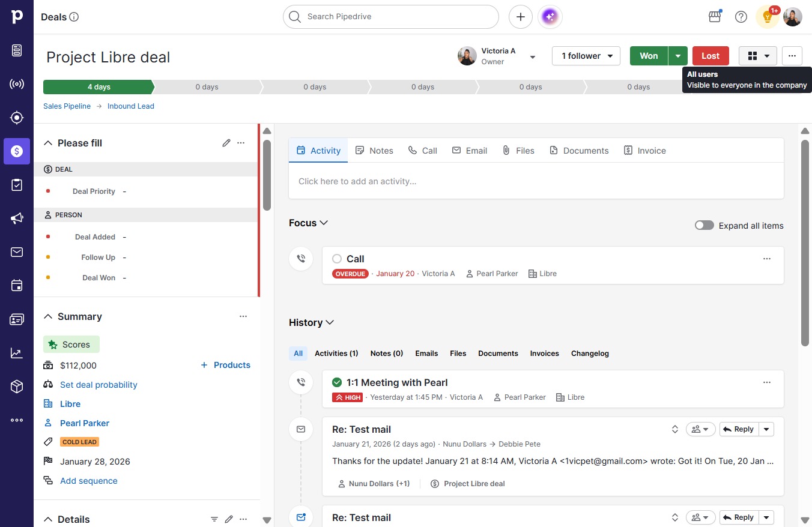812x527 pixels.
Task: Open the AI assistant sparkle icon
Action: pyautogui.click(x=550, y=17)
